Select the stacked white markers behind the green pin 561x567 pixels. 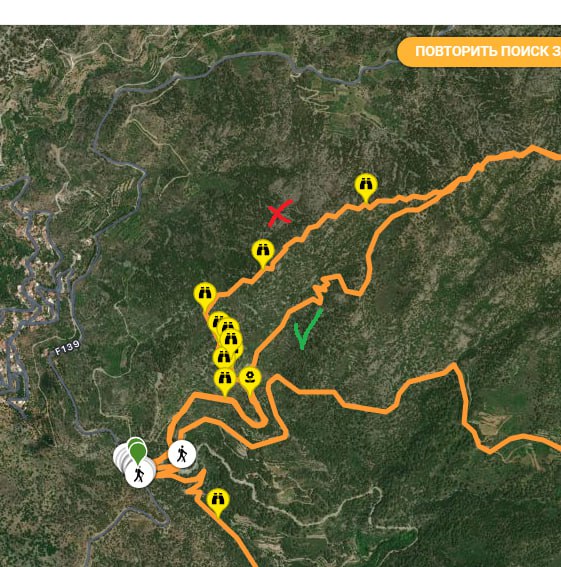(x=120, y=458)
